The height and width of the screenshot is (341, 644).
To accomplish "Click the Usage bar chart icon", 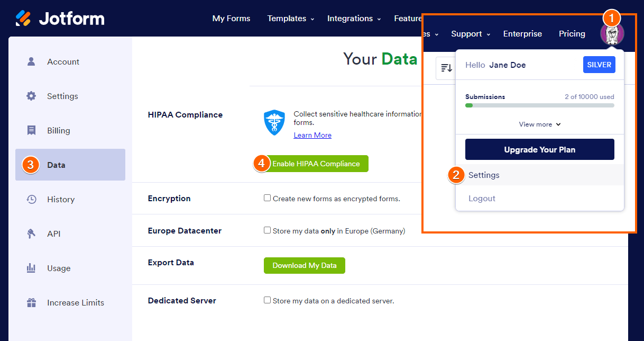I will (x=31, y=268).
